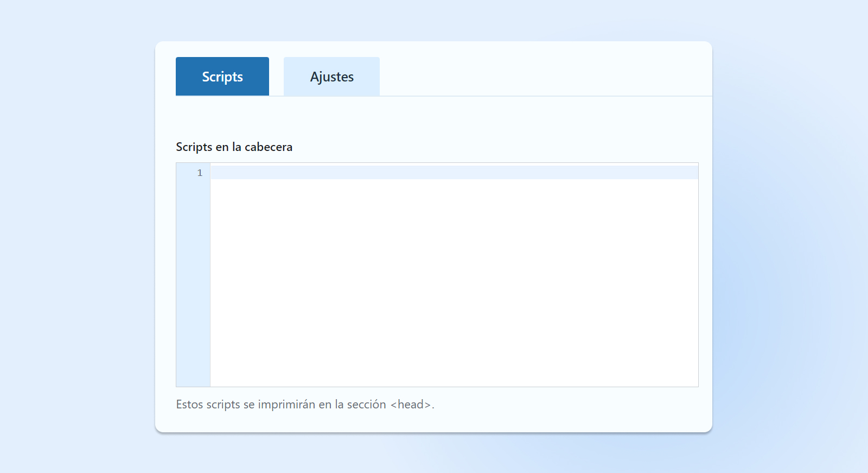Click the word 'cabecera' in the field label

coord(268,147)
